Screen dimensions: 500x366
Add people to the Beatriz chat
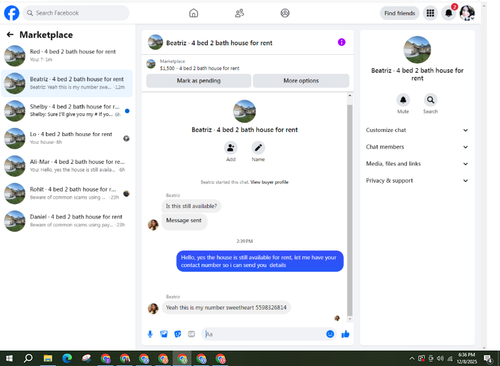[x=231, y=147]
